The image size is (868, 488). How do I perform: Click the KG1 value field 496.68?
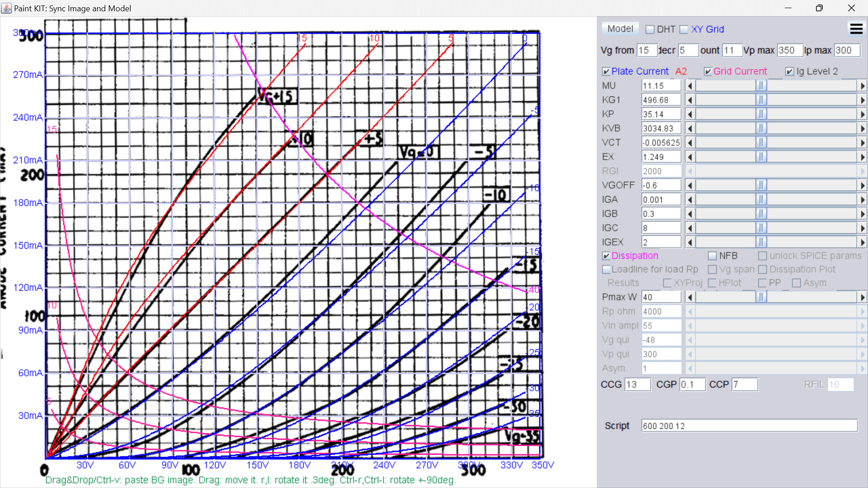click(661, 100)
